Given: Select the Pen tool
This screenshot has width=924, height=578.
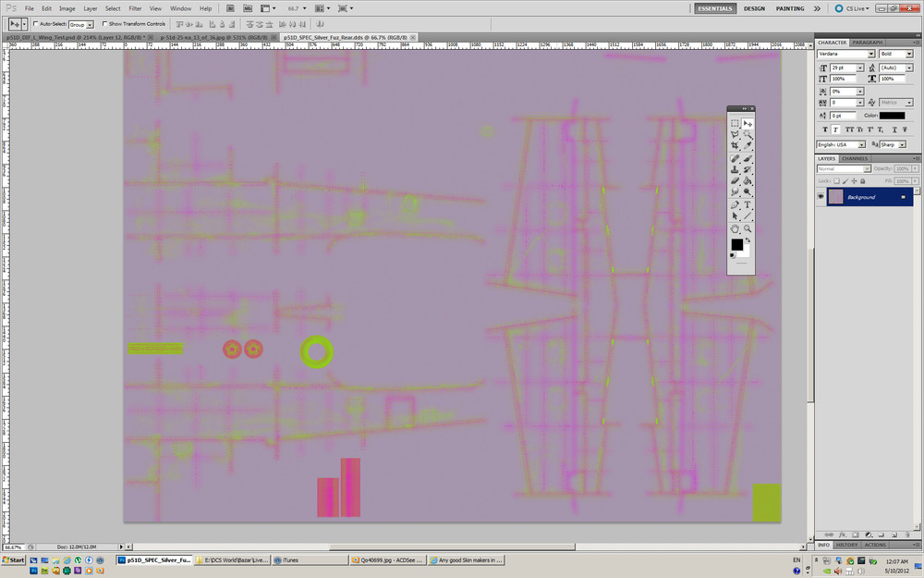Looking at the screenshot, I should pyautogui.click(x=736, y=204).
